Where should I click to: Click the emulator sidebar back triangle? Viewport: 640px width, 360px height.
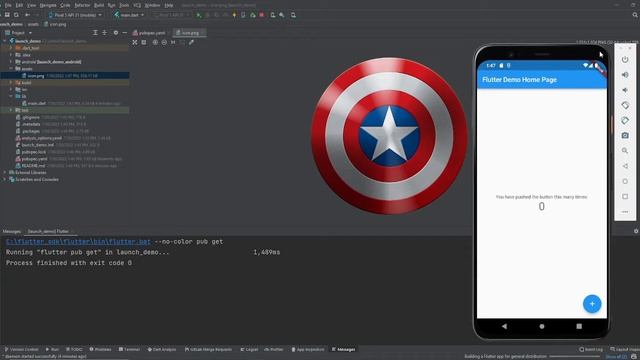(625, 166)
